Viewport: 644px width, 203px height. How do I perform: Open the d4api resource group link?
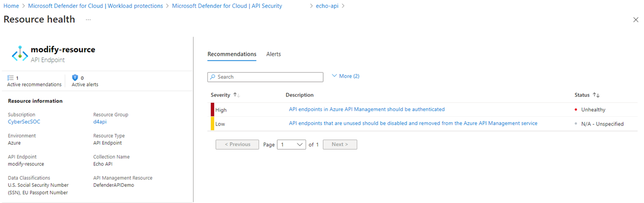(x=100, y=122)
